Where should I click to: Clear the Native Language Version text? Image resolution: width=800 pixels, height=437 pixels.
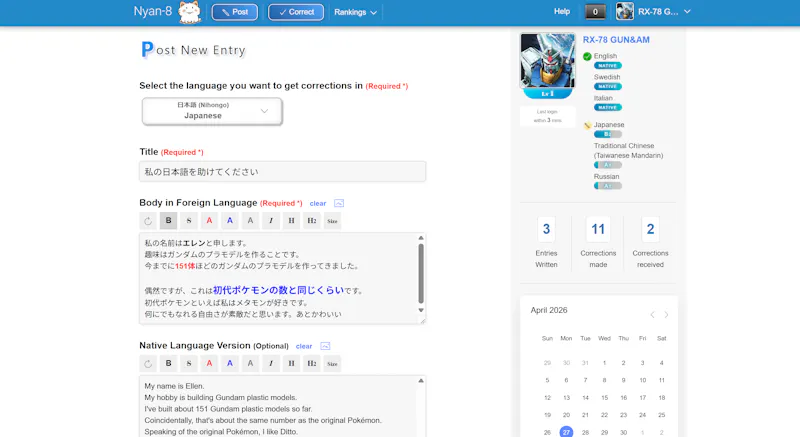pyautogui.click(x=304, y=346)
